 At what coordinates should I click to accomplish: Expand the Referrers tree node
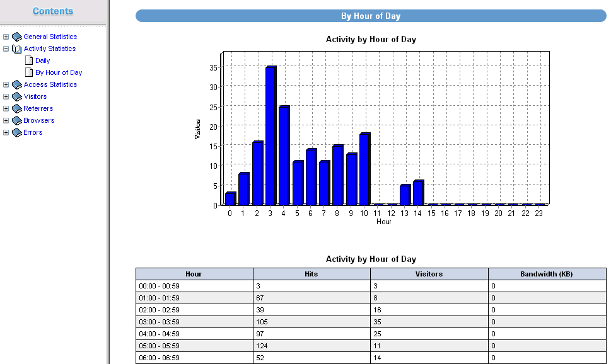point(6,109)
